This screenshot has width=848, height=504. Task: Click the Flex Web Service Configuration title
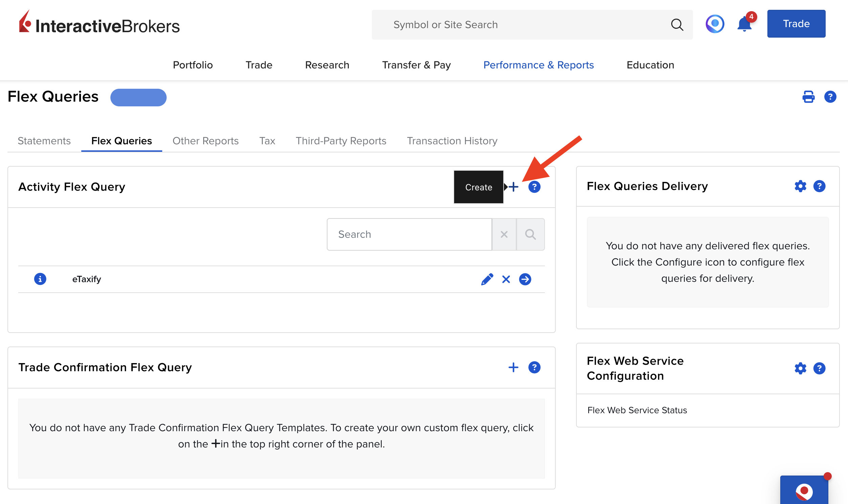pyautogui.click(x=635, y=368)
